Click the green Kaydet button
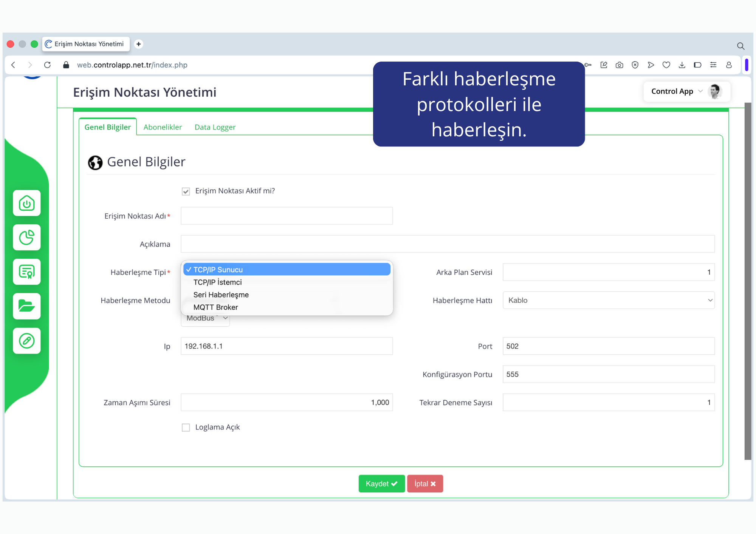The image size is (756, 534). [381, 484]
